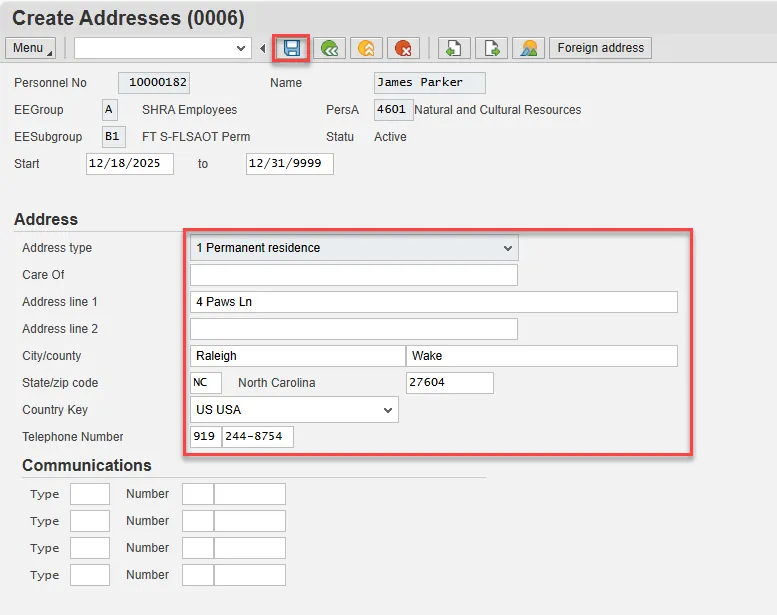
Task: Click the state code NC field
Action: (x=206, y=383)
